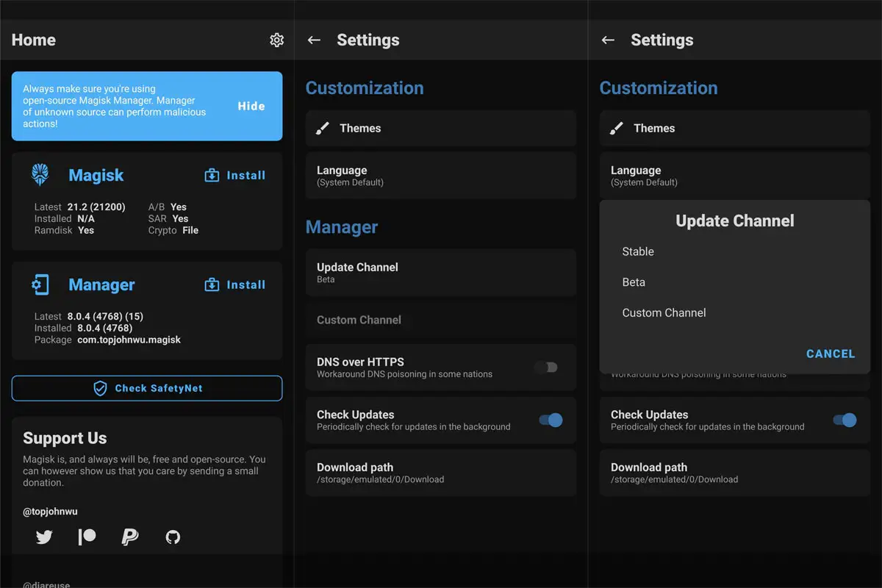
Task: Toggle the DNS over HTTPS switch
Action: coord(546,367)
